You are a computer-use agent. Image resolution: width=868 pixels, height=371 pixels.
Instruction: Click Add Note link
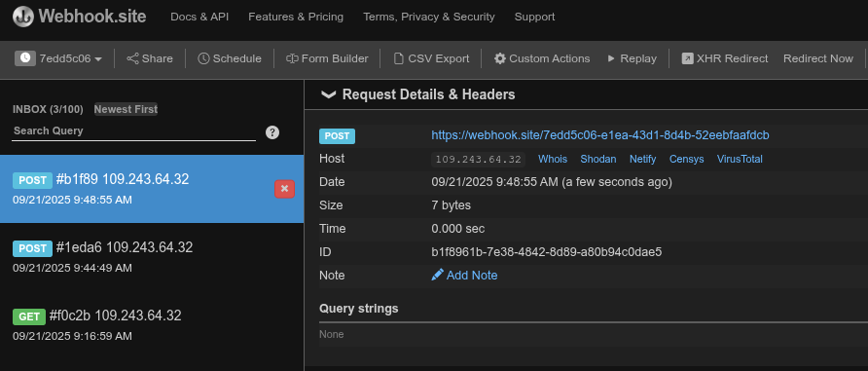(x=464, y=276)
